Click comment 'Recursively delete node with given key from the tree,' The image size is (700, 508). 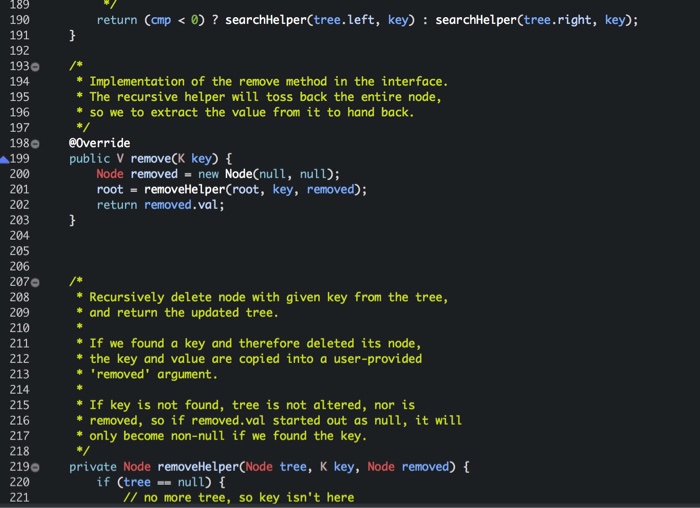(x=268, y=297)
